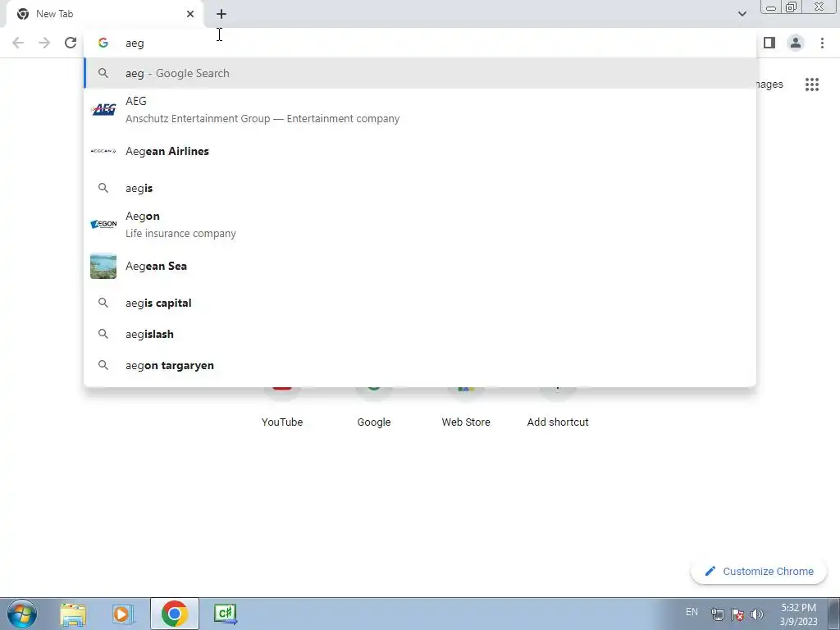Choose the Aegon life insurance suggestion
The height and width of the screenshot is (630, 840).
[x=420, y=225]
